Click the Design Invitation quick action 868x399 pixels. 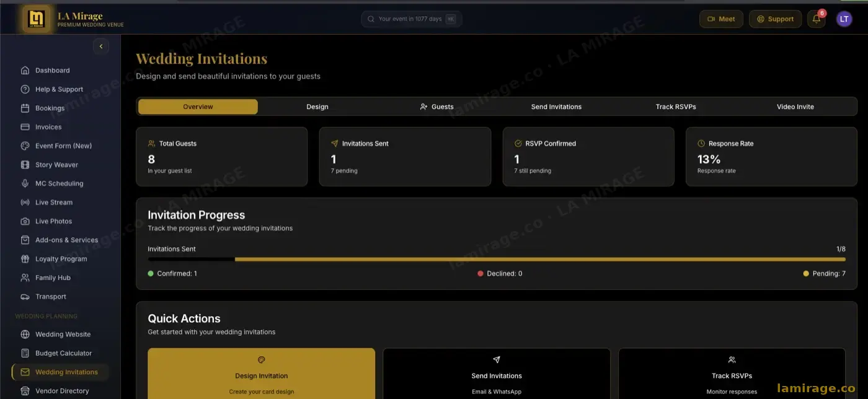point(262,374)
